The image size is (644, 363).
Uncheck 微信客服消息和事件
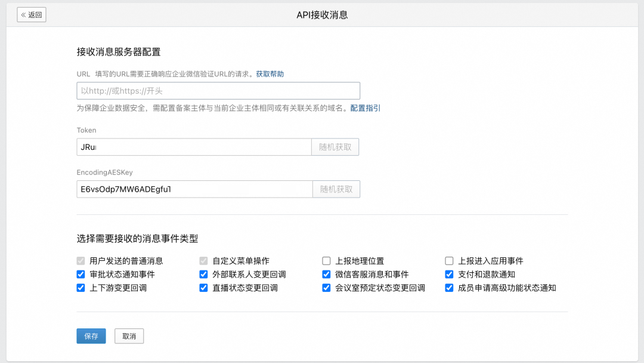click(327, 274)
